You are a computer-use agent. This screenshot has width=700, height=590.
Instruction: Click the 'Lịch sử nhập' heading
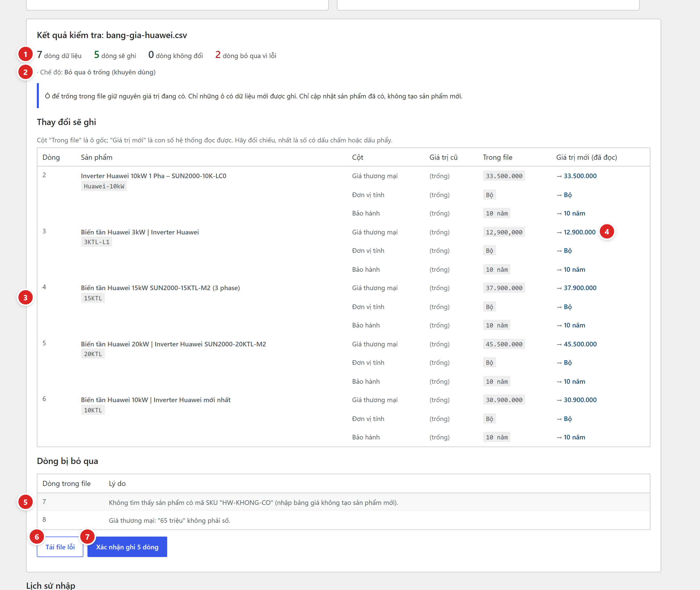tap(51, 585)
